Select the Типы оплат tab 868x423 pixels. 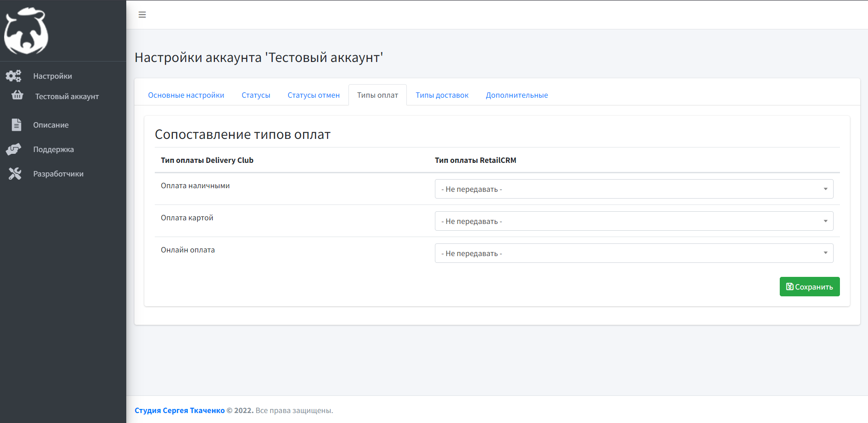[377, 95]
